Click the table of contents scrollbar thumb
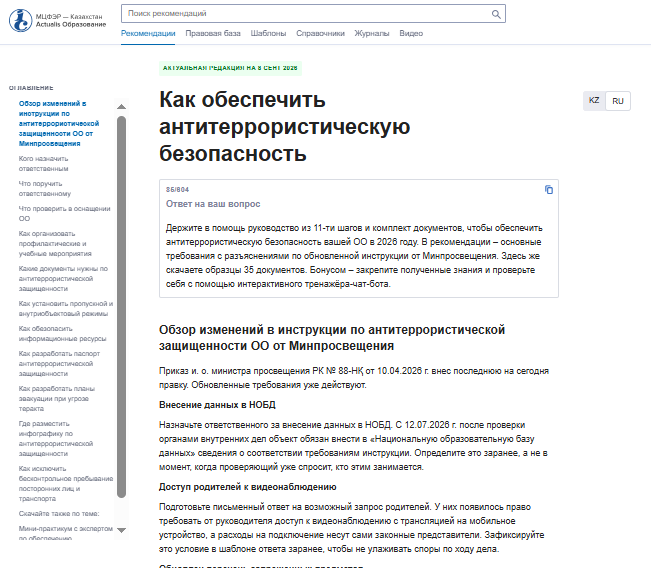 122,307
